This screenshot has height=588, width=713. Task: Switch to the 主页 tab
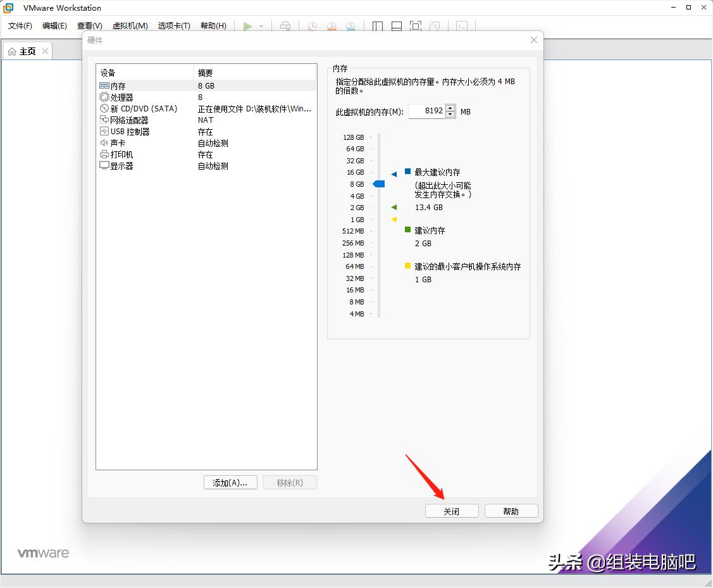[26, 51]
